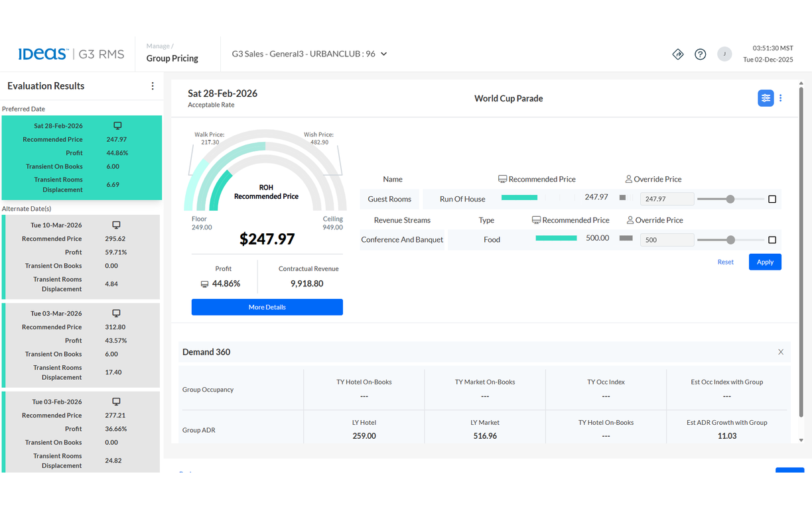This screenshot has width=812, height=509.
Task: Open the help question mark icon
Action: 701,54
